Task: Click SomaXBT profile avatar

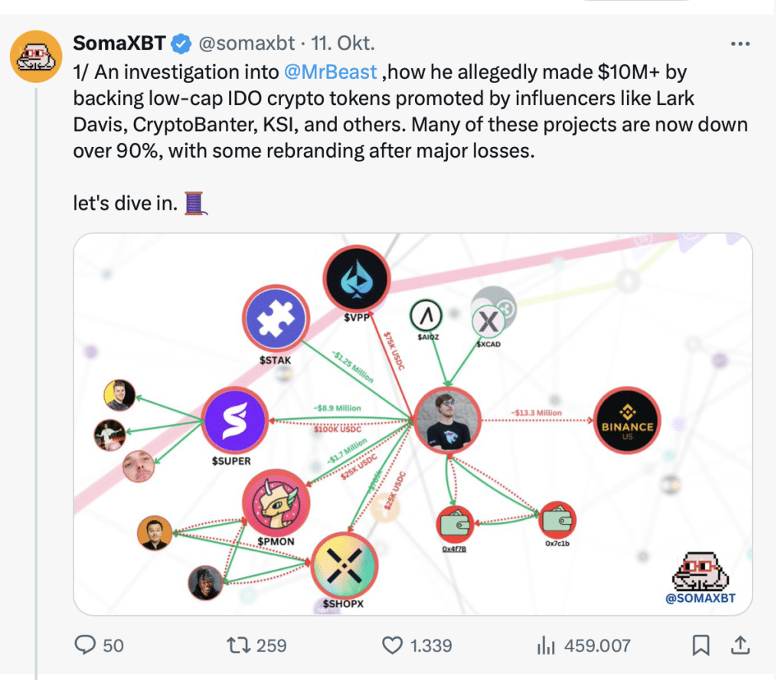Action: [x=35, y=56]
